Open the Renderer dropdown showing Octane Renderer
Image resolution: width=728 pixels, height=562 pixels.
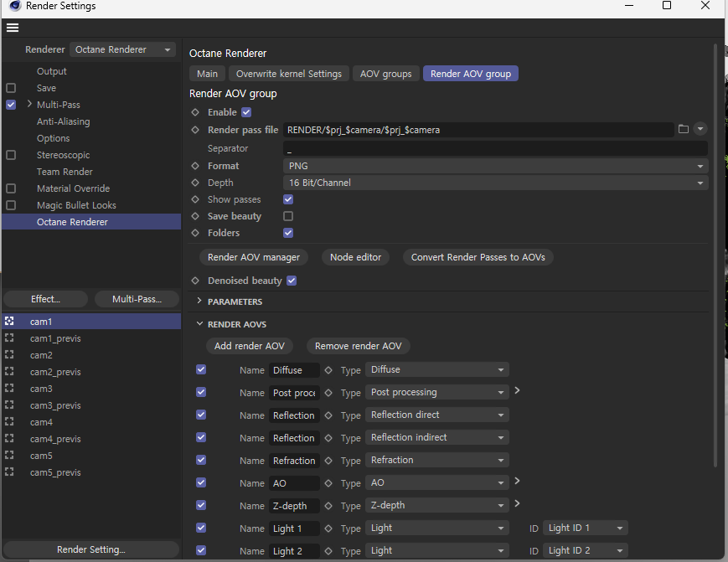(122, 49)
